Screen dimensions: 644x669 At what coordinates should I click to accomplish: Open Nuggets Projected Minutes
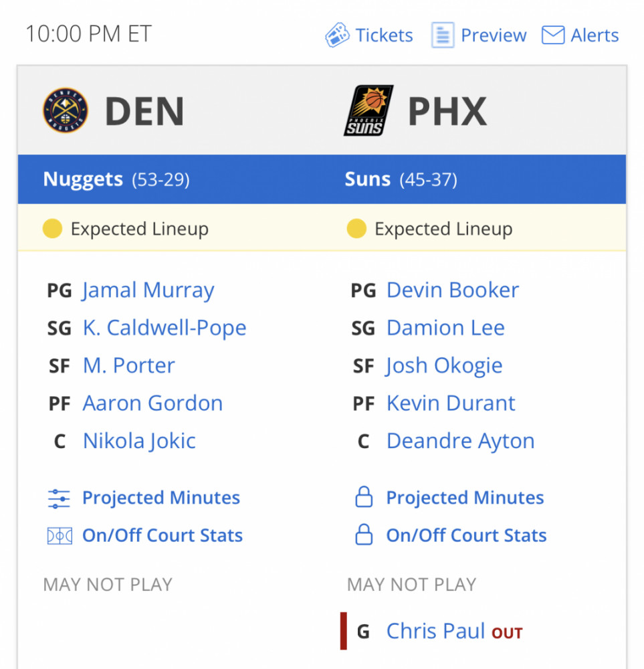tap(160, 498)
